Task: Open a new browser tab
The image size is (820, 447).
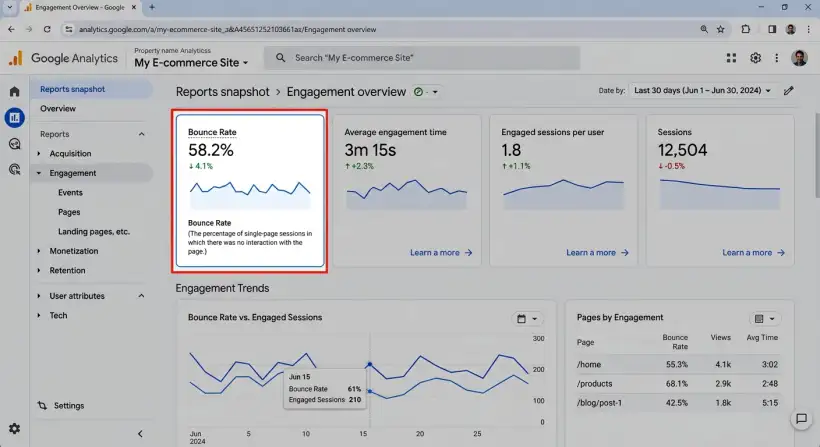Action: [x=152, y=7]
